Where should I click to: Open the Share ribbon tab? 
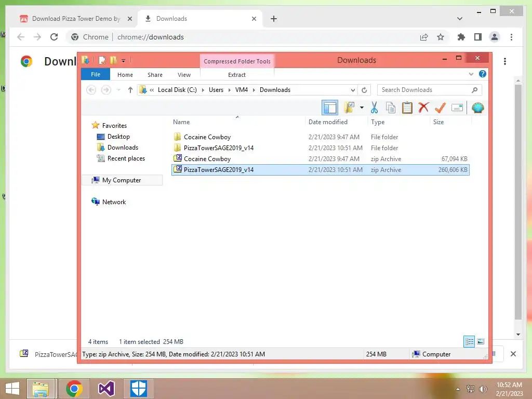[x=155, y=75]
